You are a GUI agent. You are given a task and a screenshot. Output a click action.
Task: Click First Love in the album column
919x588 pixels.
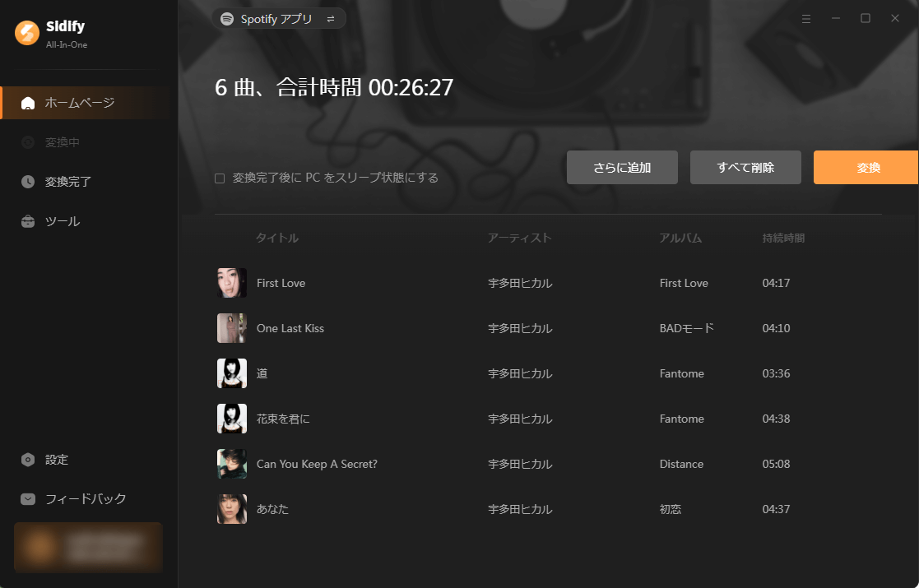(x=684, y=283)
